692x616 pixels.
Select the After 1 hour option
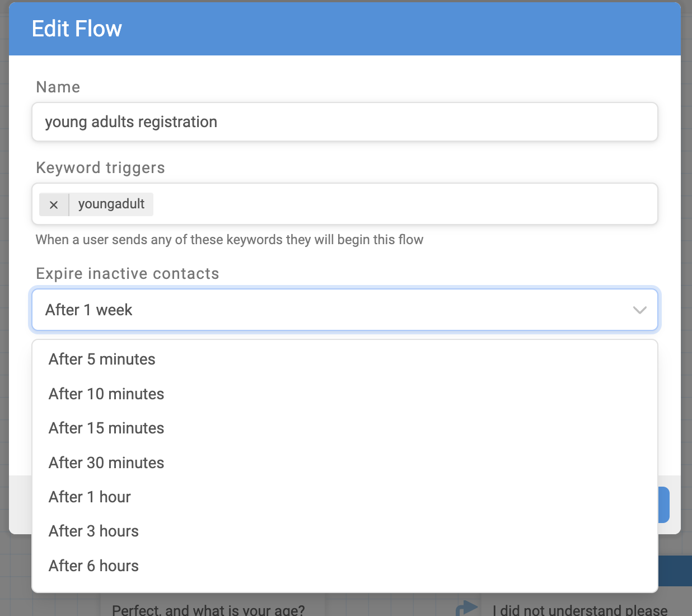(x=89, y=497)
